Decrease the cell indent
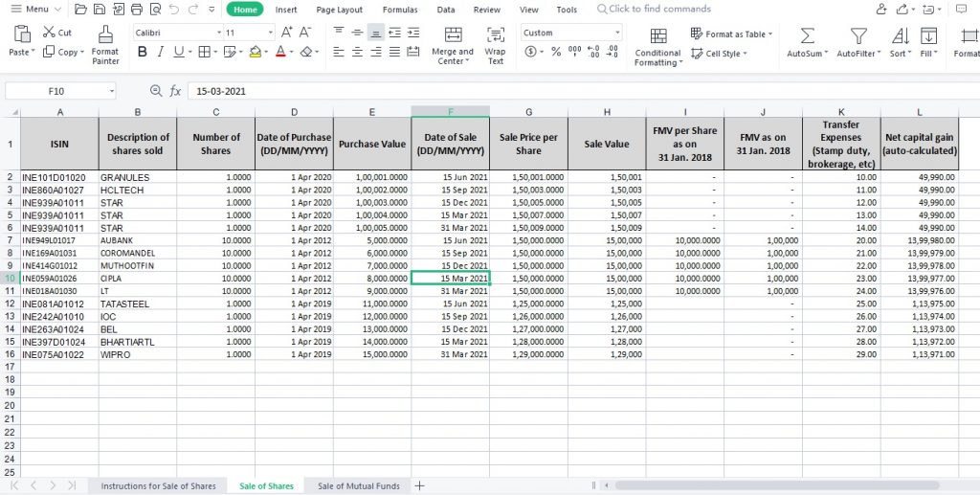 coord(394,33)
